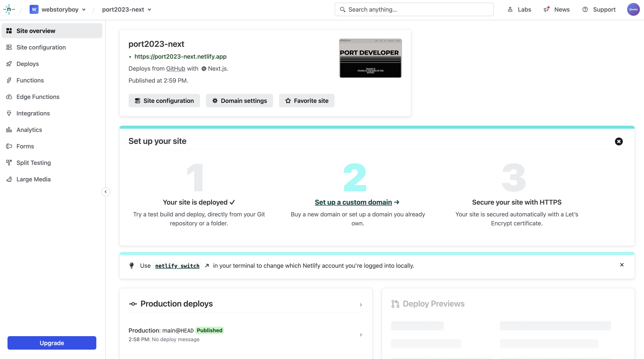This screenshot has width=644, height=359.
Task: Dismiss the Set up your site panel
Action: click(618, 141)
